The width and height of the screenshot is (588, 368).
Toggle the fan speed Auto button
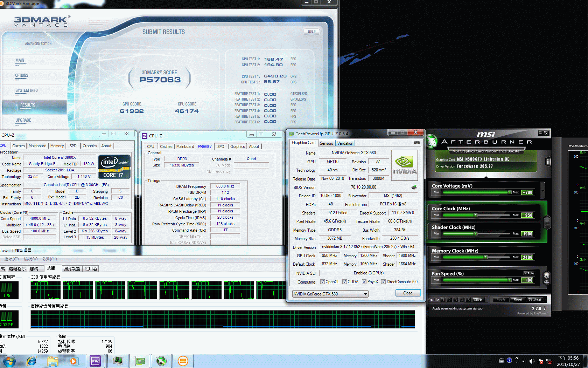pos(529,273)
